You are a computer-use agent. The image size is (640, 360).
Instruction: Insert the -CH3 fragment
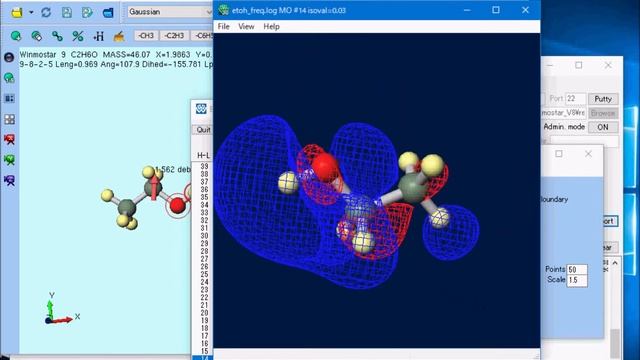tap(146, 36)
